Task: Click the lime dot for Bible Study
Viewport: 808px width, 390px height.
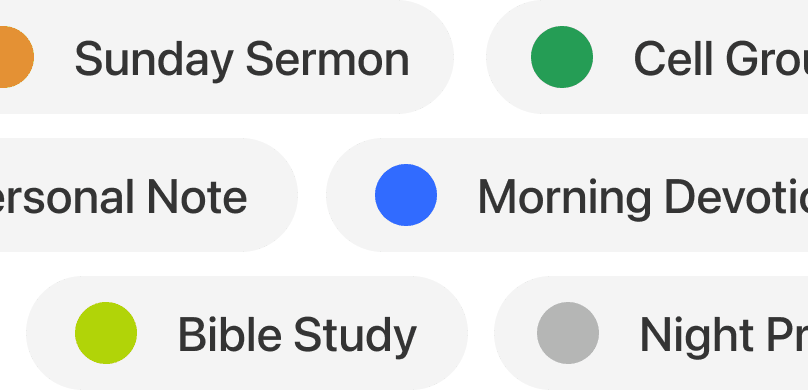Action: [106, 333]
